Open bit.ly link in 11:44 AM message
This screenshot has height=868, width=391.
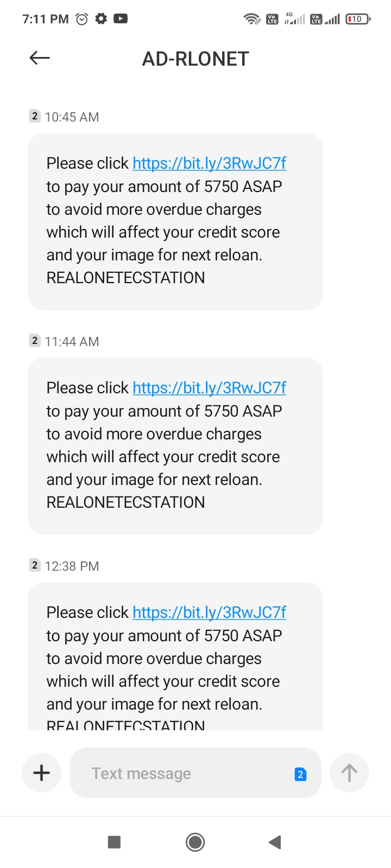point(209,388)
